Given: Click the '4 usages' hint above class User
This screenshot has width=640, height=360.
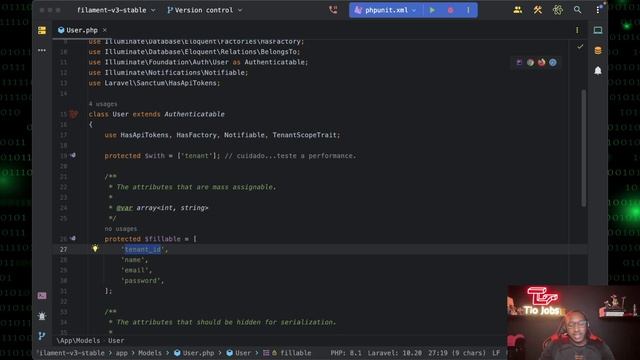Looking at the screenshot, I should 103,104.
